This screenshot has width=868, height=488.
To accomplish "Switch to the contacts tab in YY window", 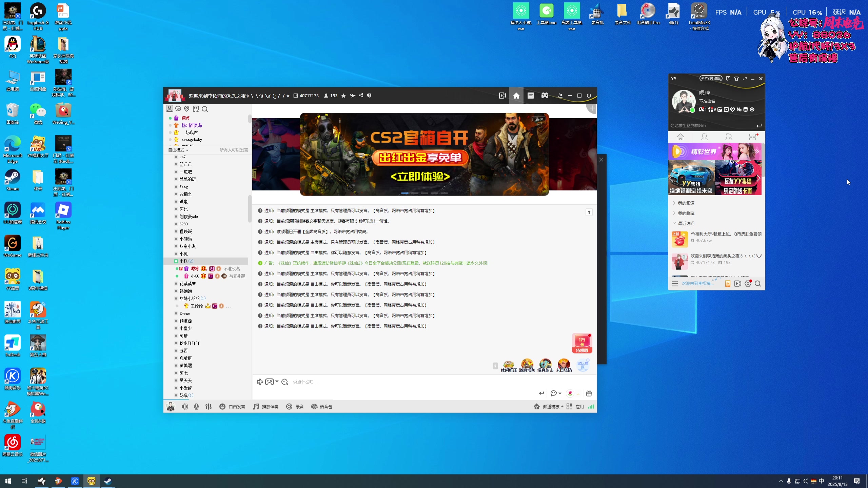I will tap(704, 137).
